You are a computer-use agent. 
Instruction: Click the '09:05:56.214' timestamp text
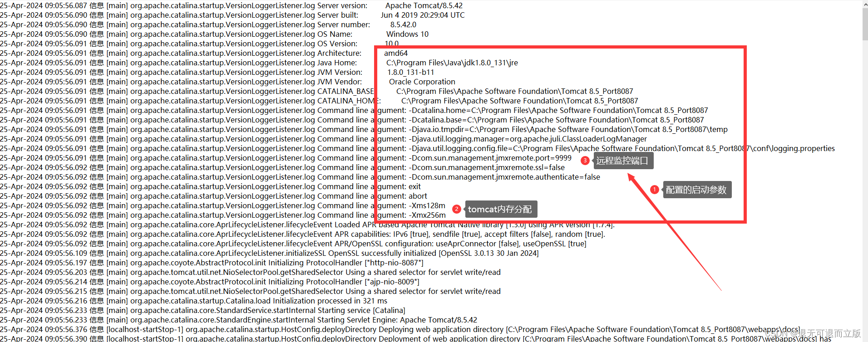(x=66, y=282)
